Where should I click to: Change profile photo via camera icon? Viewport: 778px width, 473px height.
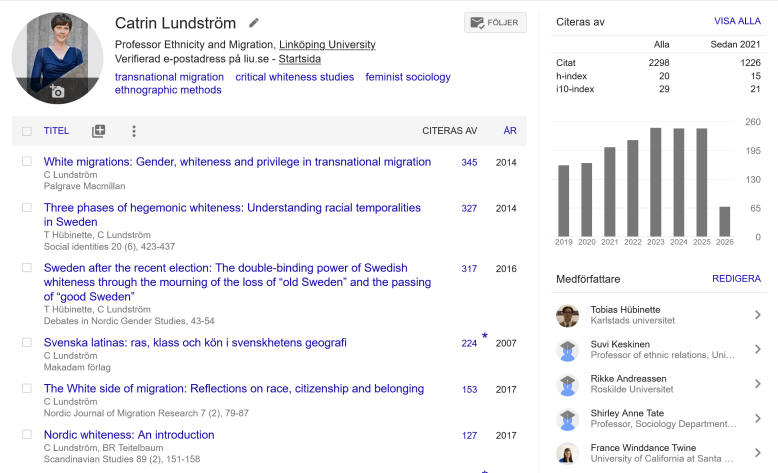tap(57, 91)
